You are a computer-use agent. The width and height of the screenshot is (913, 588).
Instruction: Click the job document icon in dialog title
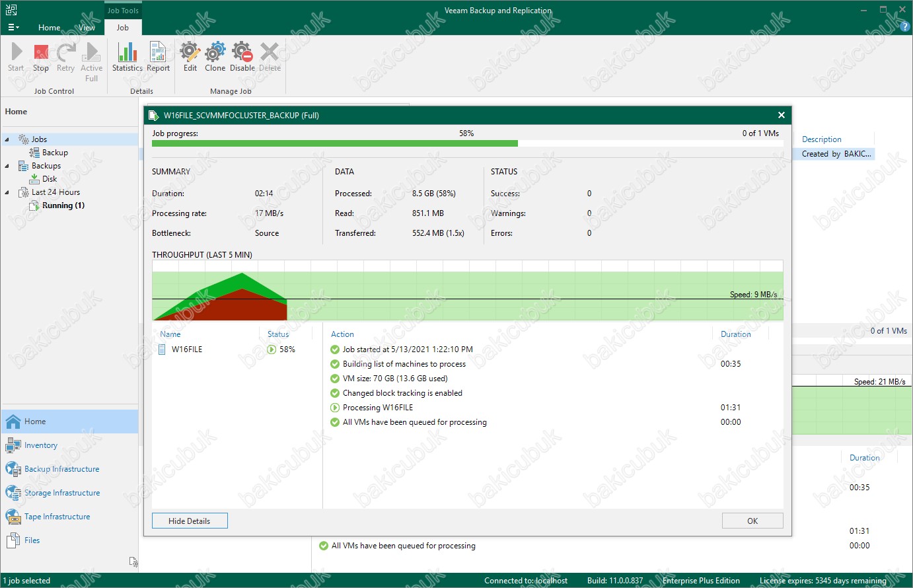pos(154,115)
